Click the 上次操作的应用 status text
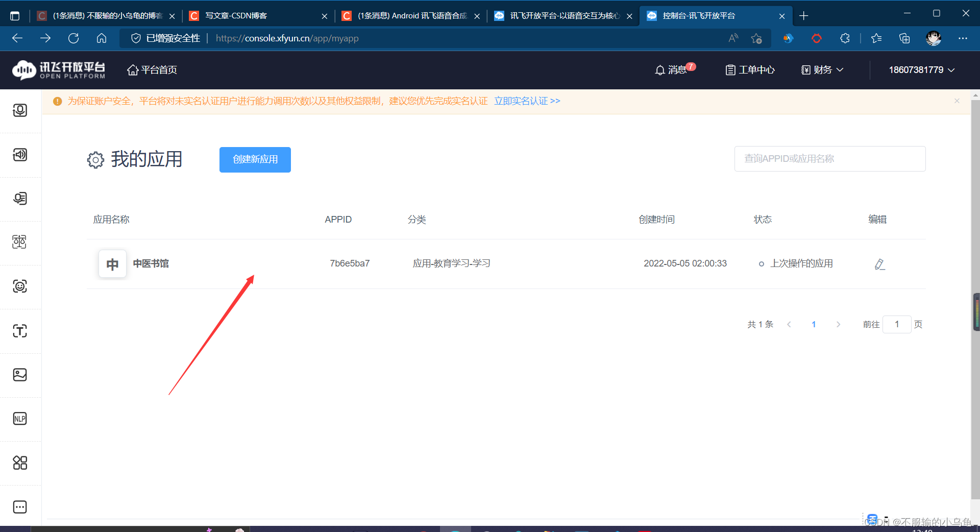This screenshot has width=980, height=532. coord(801,263)
